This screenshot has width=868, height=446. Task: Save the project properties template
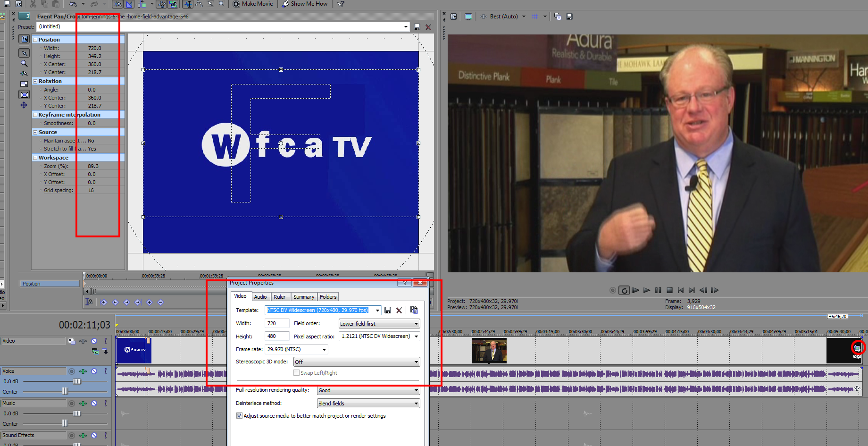click(x=388, y=310)
